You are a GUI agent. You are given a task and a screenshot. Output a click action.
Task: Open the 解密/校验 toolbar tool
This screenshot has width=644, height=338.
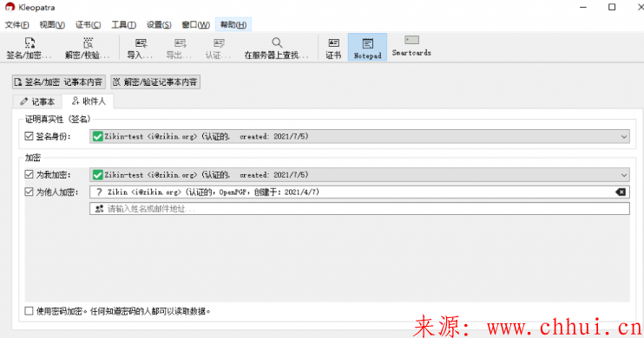(x=88, y=48)
